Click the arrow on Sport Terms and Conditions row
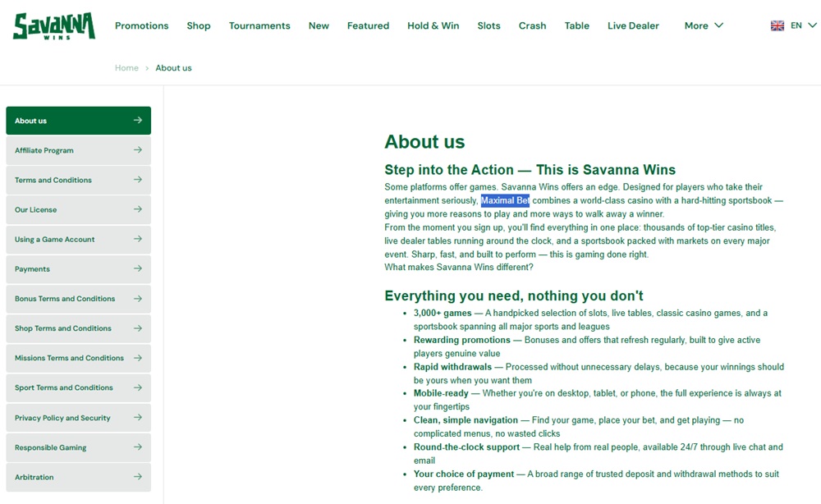Screen dimensions: 821x504 coord(138,387)
